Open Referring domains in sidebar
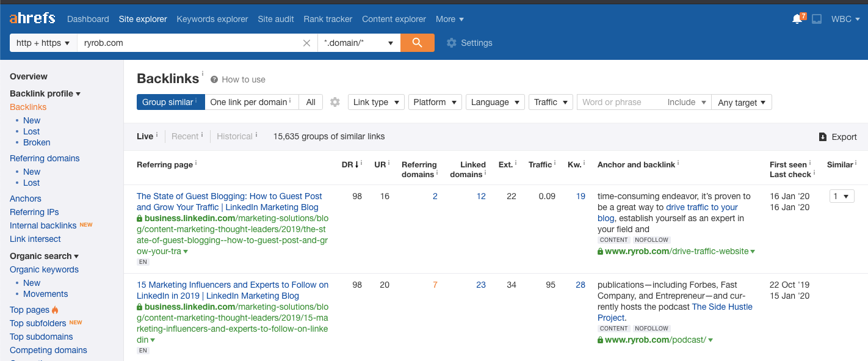The image size is (868, 361). [45, 158]
